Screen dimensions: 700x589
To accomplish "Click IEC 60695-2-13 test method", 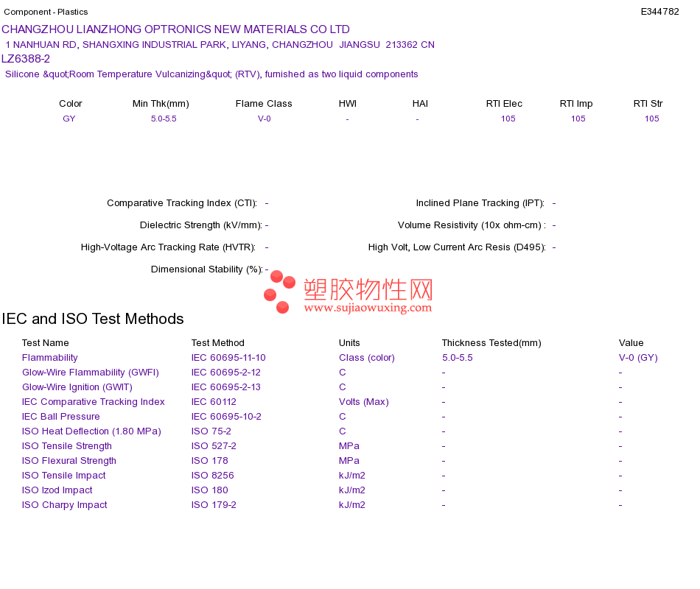I will coord(226,387).
